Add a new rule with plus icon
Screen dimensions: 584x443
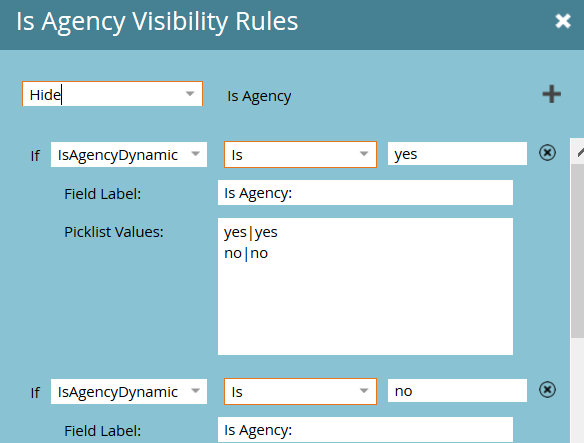[x=552, y=94]
